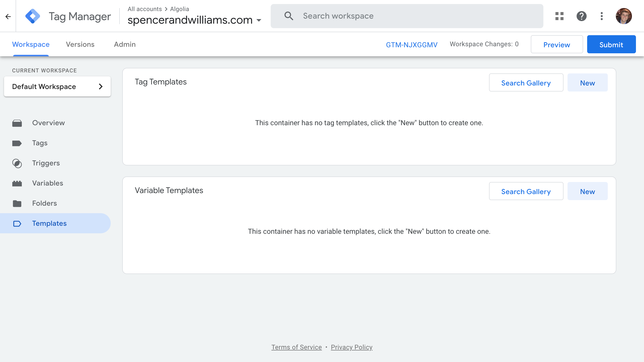Click Search Gallery for Tag Templates
The width and height of the screenshot is (644, 362).
(x=526, y=83)
